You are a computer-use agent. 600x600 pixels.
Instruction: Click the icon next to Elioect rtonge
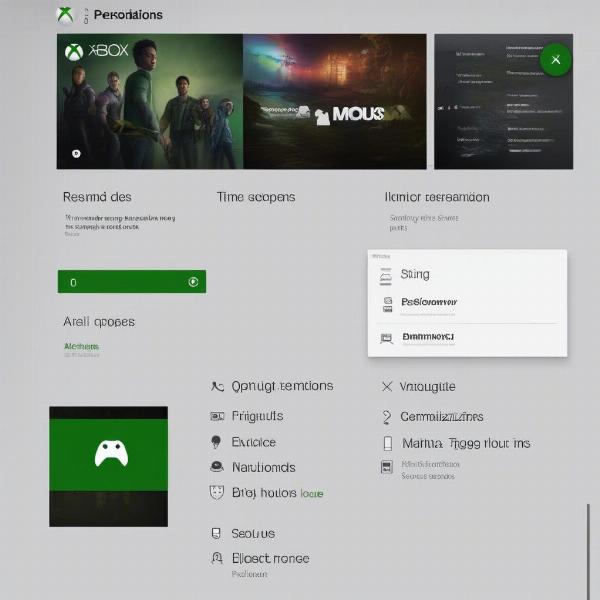(x=217, y=558)
